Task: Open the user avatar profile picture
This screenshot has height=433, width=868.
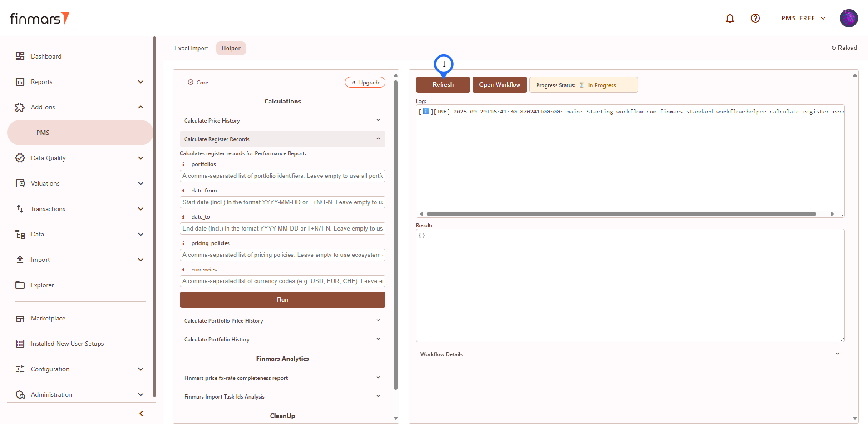Action: [848, 18]
